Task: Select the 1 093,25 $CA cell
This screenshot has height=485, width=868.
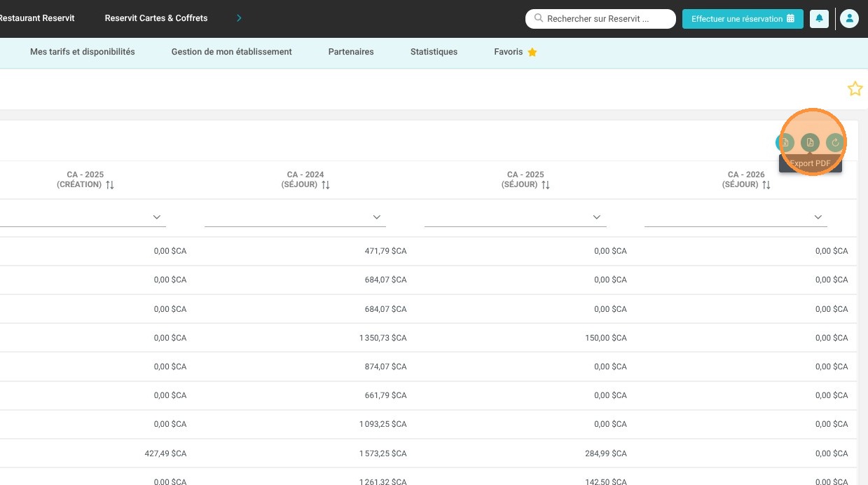Action: (383, 424)
